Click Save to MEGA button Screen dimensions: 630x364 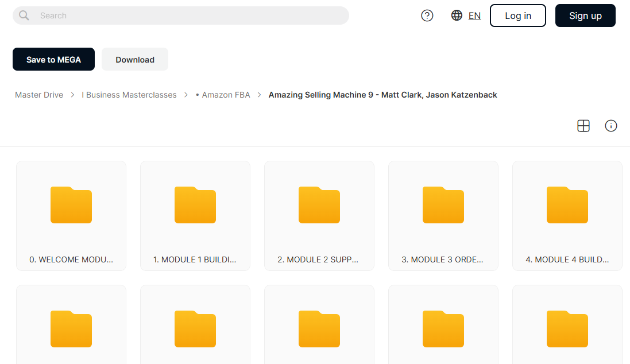(x=53, y=60)
